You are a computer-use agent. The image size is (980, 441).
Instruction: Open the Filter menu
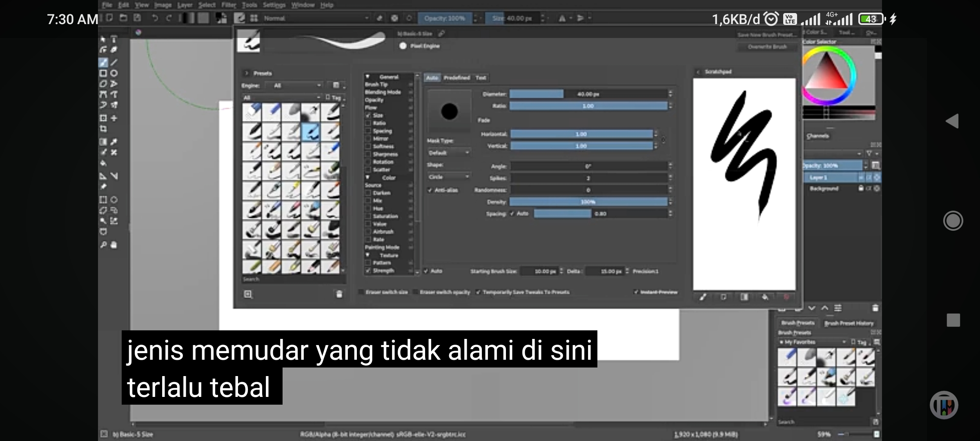229,5
